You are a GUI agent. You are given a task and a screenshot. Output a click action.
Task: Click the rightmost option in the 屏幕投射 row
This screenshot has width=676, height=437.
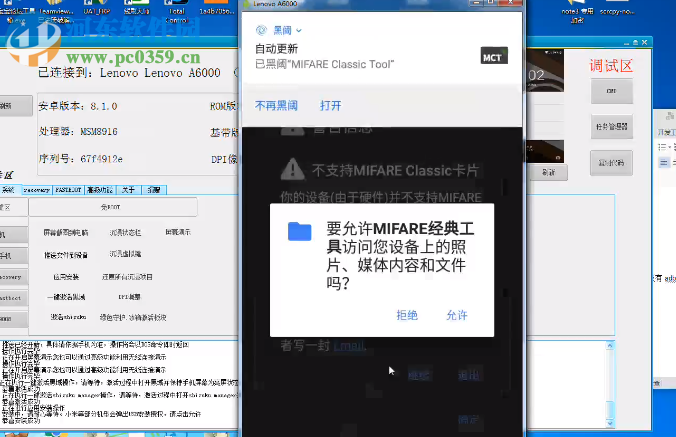(x=178, y=232)
